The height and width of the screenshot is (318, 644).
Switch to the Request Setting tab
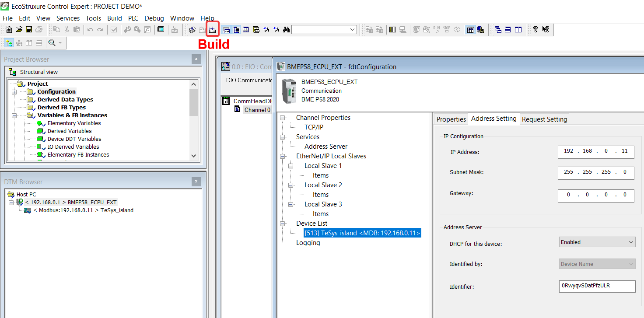coord(544,119)
